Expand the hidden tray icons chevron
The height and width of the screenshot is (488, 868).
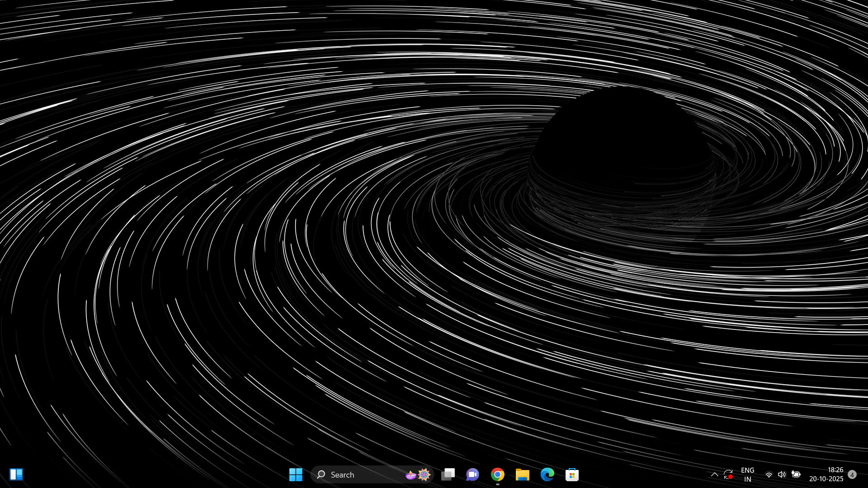[x=714, y=474]
